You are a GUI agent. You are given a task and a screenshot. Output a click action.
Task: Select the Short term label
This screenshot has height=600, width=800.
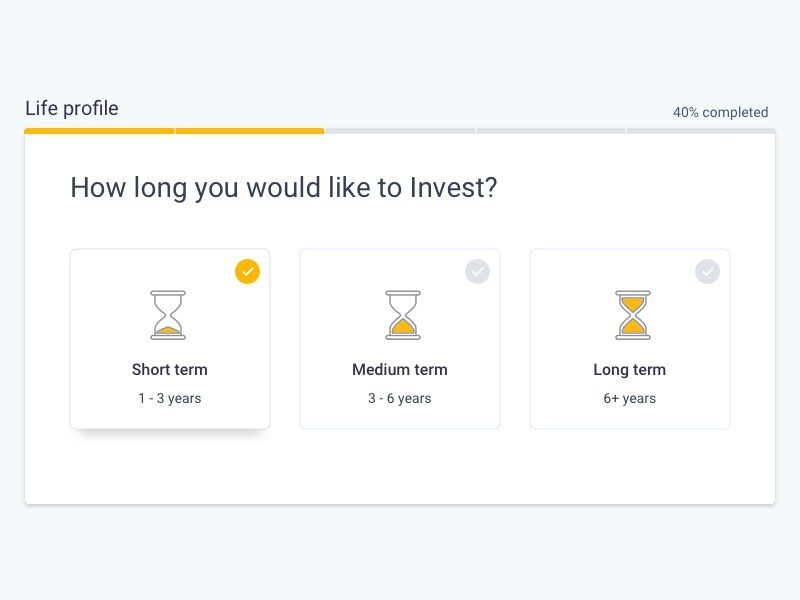tap(169, 369)
